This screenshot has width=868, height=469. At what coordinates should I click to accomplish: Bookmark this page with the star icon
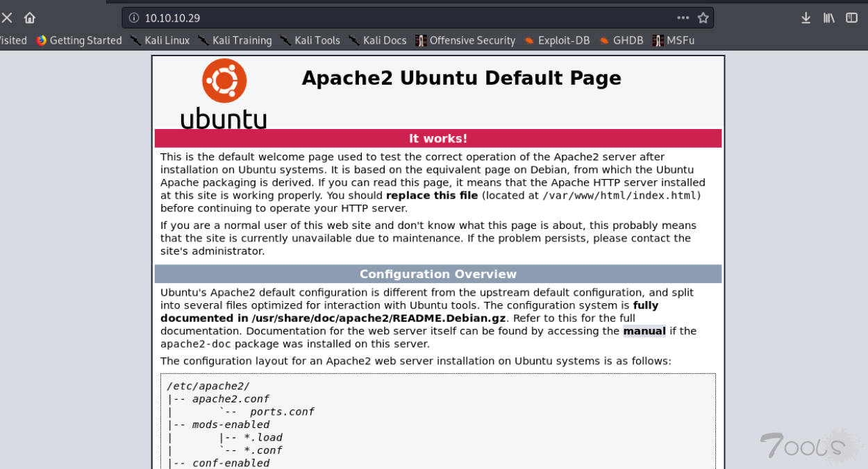click(703, 18)
